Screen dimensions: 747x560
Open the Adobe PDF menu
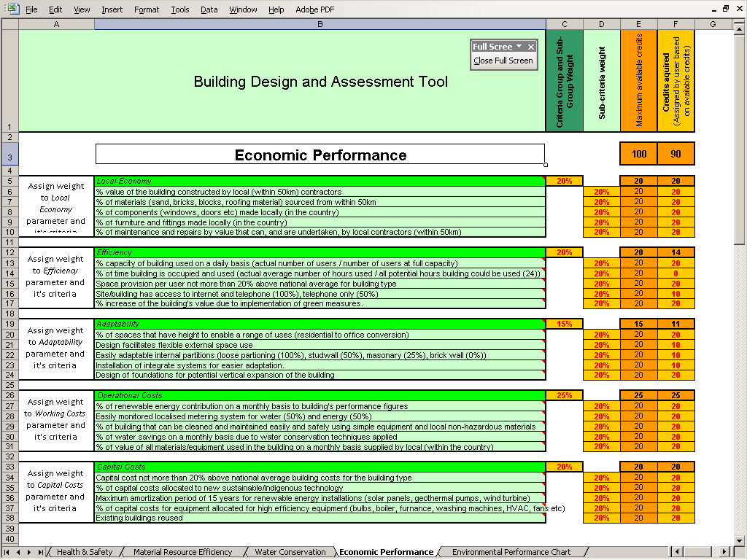[x=315, y=9]
